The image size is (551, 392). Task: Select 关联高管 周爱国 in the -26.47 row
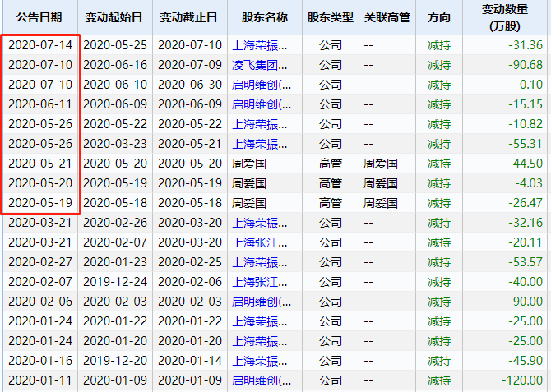381,203
